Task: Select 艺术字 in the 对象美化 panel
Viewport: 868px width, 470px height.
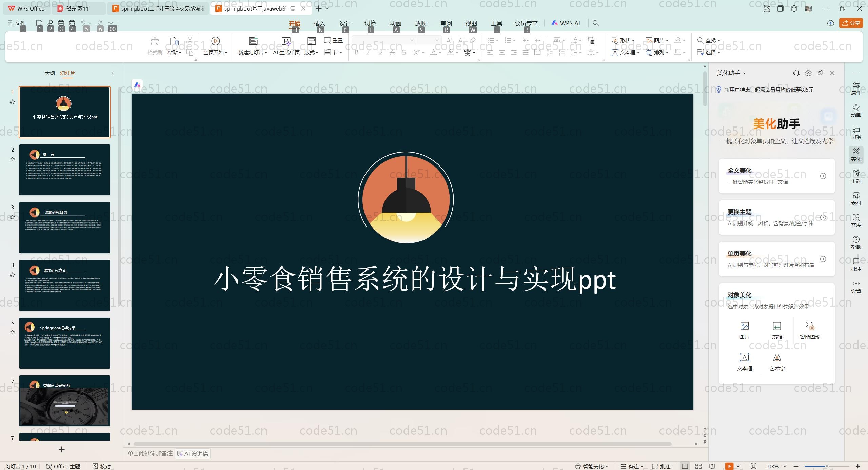Action: tap(776, 361)
